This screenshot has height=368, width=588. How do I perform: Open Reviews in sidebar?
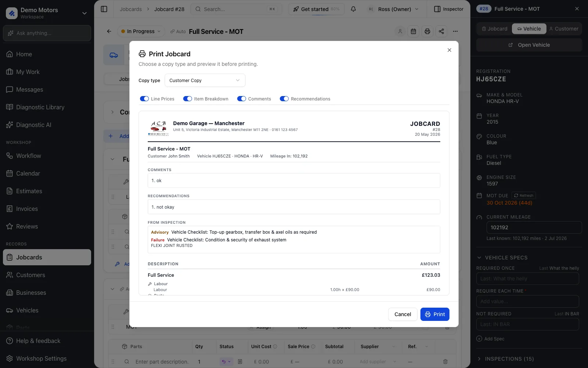pyautogui.click(x=47, y=226)
